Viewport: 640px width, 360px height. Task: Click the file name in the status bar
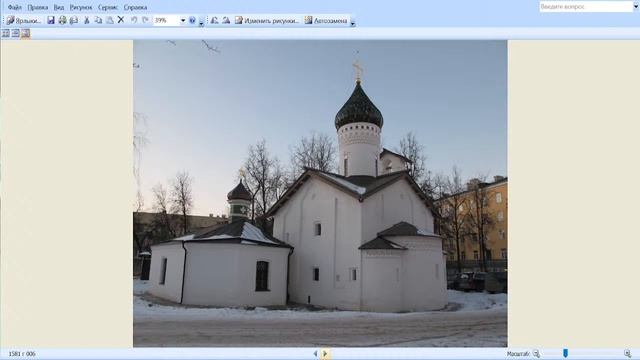point(22,354)
